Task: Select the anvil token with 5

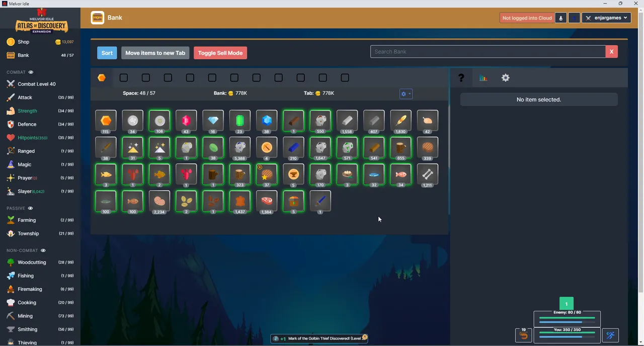Action: point(293,175)
